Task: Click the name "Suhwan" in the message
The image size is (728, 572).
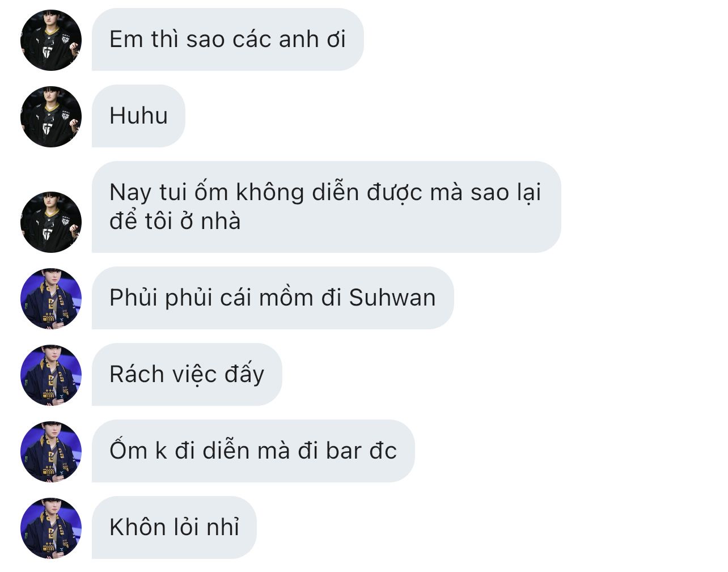Action: tap(392, 298)
